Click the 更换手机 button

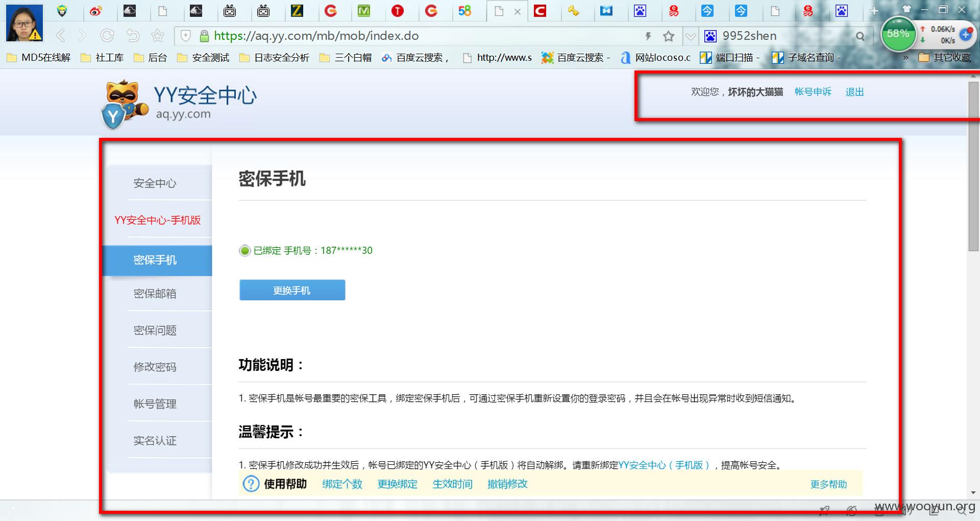point(292,290)
